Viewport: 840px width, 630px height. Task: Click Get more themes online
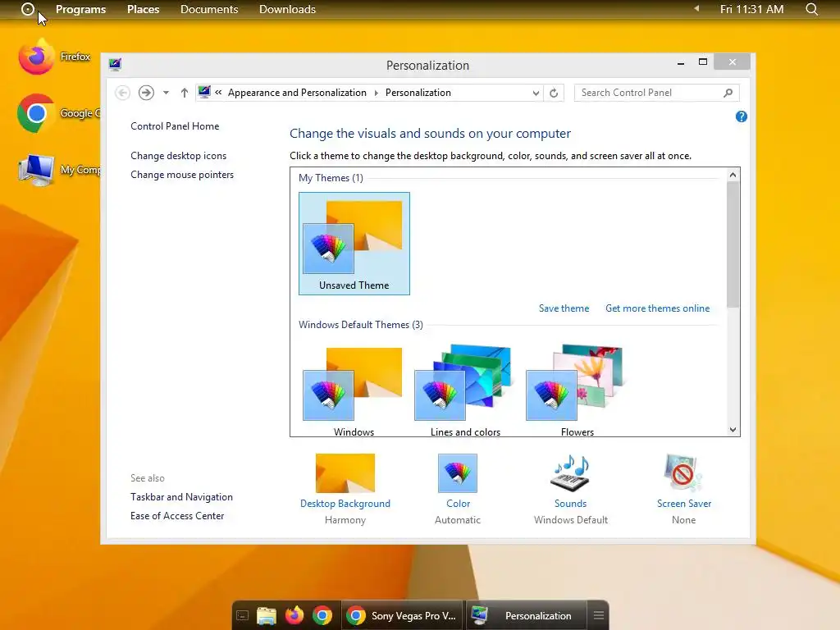(657, 308)
